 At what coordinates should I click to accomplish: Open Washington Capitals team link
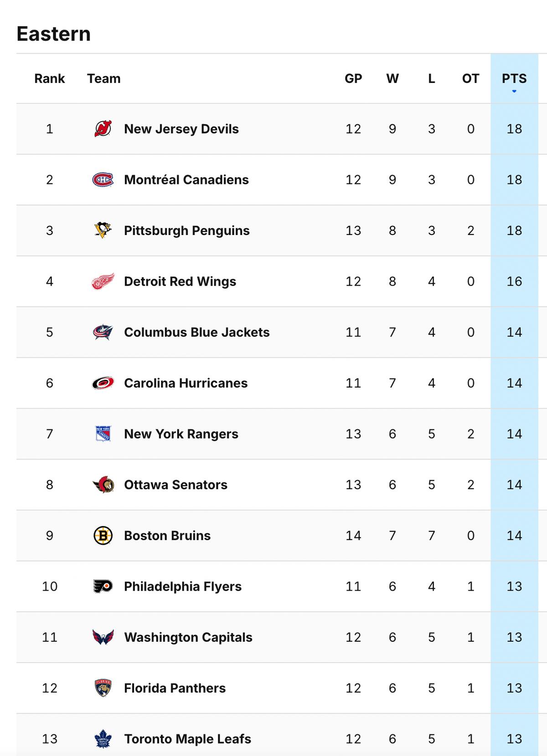tap(188, 637)
